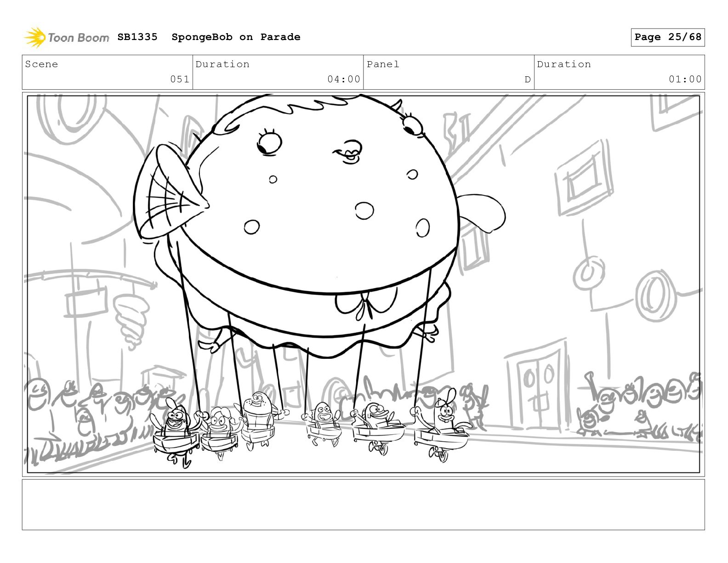Viewport: 728px width, 563px height.
Task: Click the "Scene" label
Action: pyautogui.click(x=42, y=64)
